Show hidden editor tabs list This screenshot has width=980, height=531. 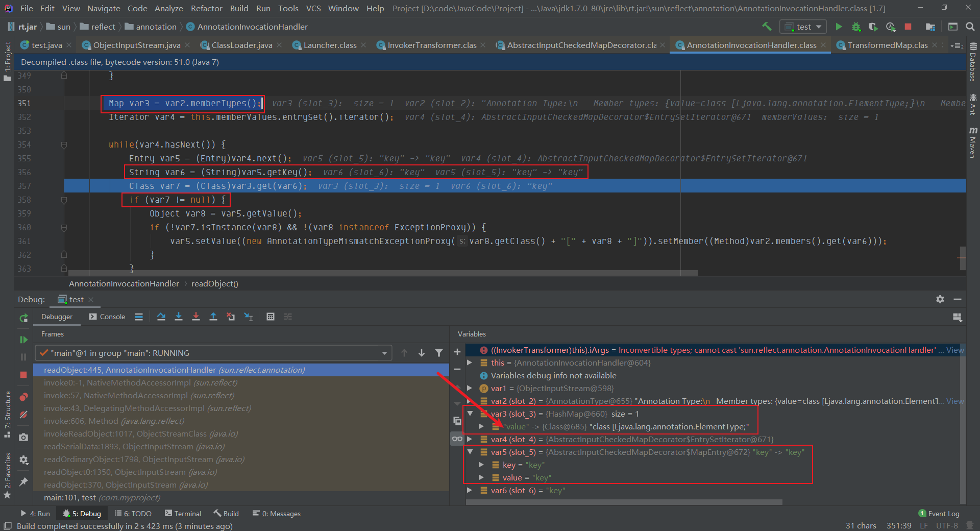click(957, 45)
